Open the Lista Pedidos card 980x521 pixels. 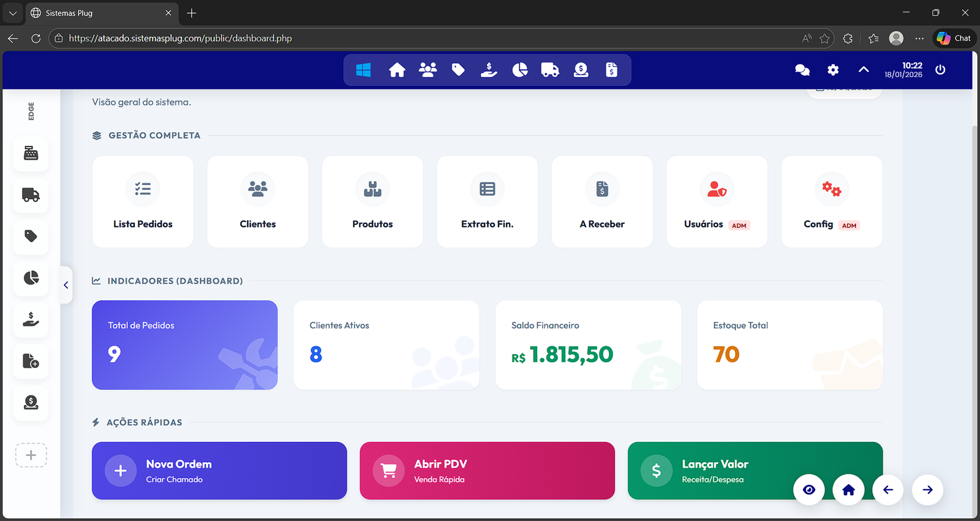click(143, 202)
